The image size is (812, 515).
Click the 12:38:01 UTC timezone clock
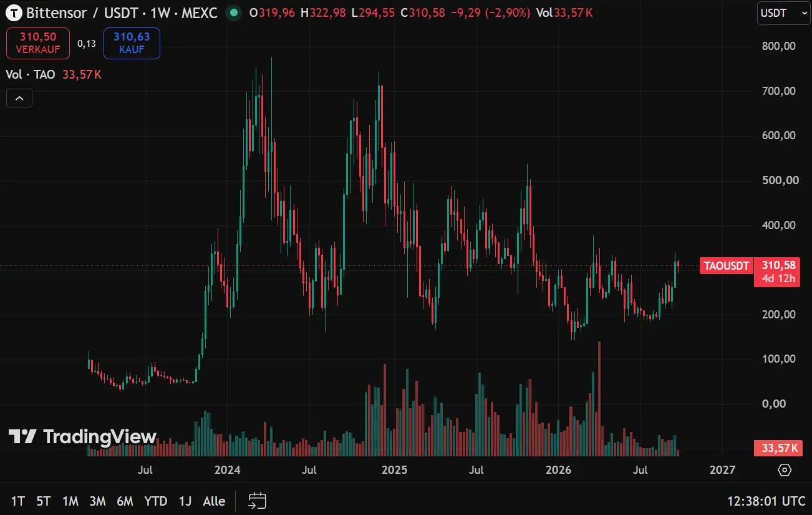click(766, 501)
